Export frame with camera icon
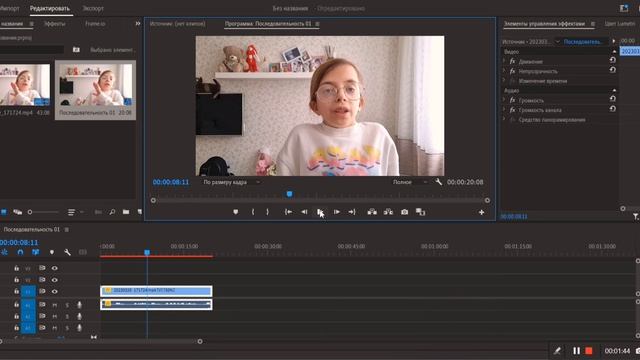Image resolution: width=640 pixels, height=360 pixels. coord(404,212)
